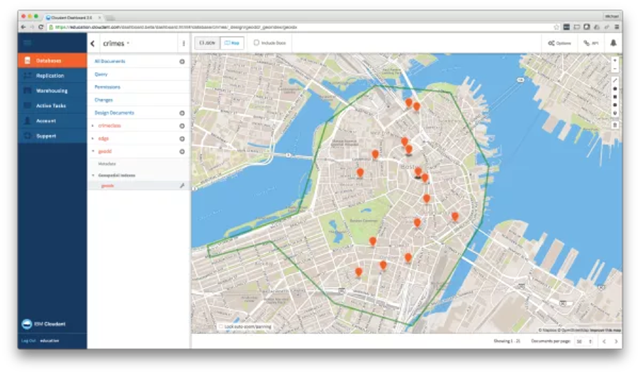The image size is (640, 374).
Task: Open the Changes link
Action: pyautogui.click(x=104, y=100)
